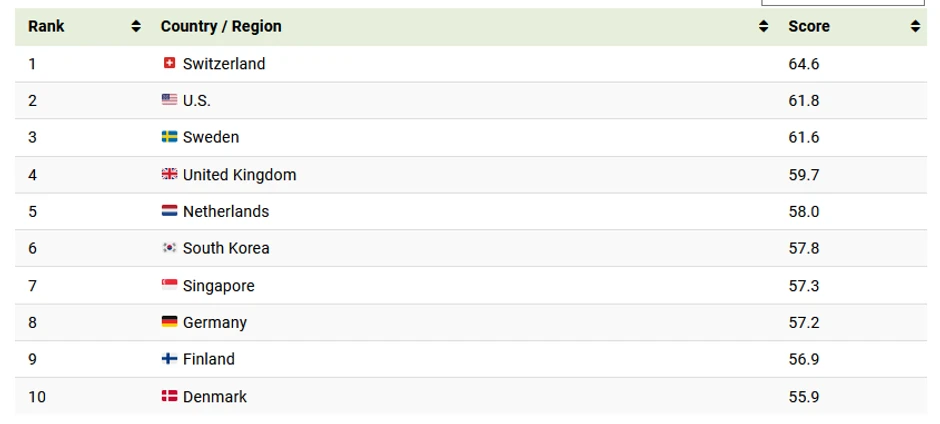
Task: Click the Rank column header label
Action: pos(46,27)
